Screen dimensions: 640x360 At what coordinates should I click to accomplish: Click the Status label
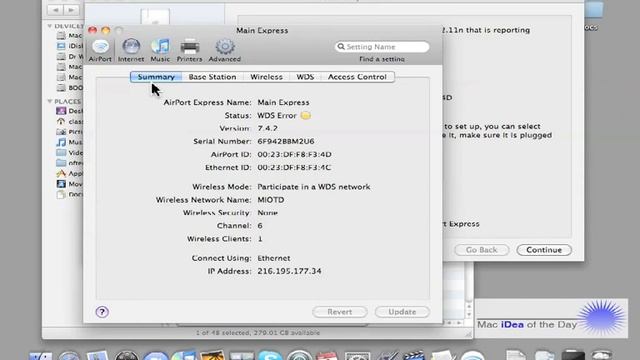pos(238,116)
